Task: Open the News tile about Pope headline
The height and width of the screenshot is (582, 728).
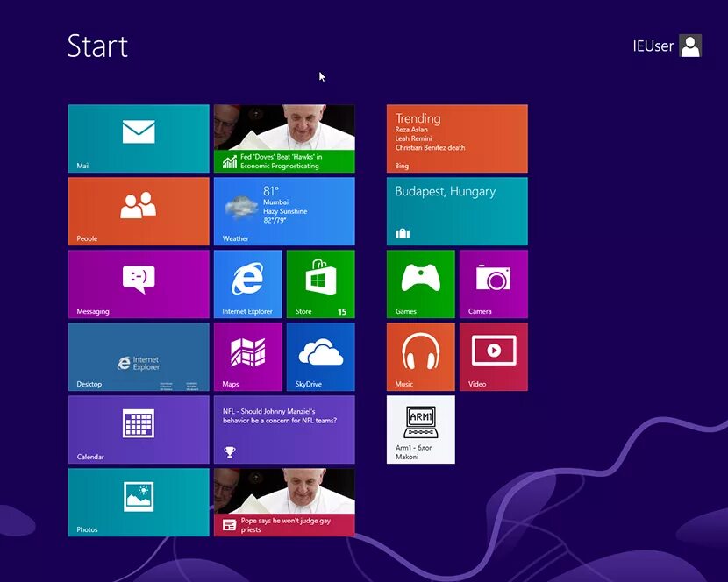Action: (284, 502)
